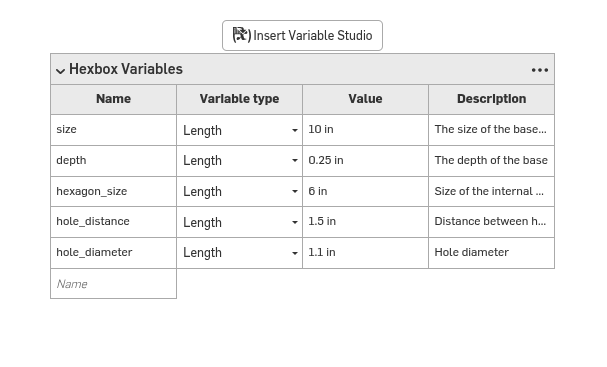The width and height of the screenshot is (607, 367).
Task: Click the Variable type column header
Action: coord(240,99)
